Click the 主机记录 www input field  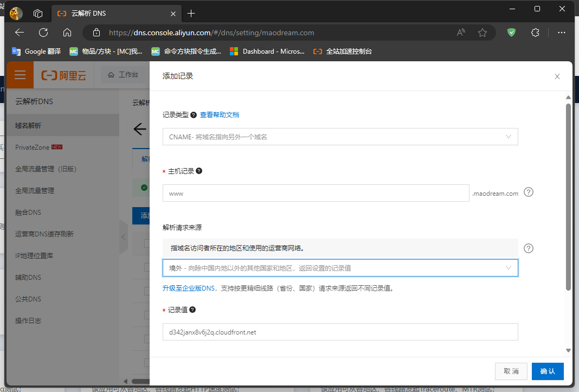click(316, 193)
